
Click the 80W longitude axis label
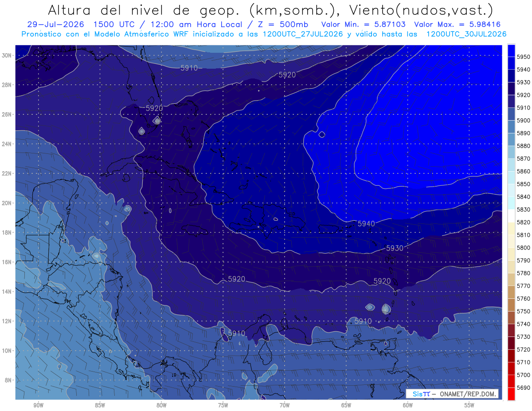click(161, 405)
